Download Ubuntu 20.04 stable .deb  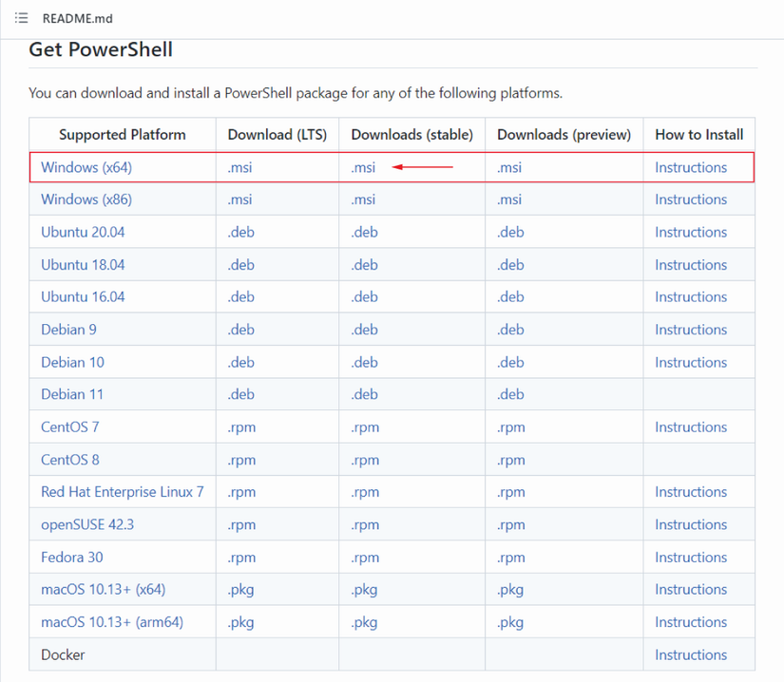365,232
